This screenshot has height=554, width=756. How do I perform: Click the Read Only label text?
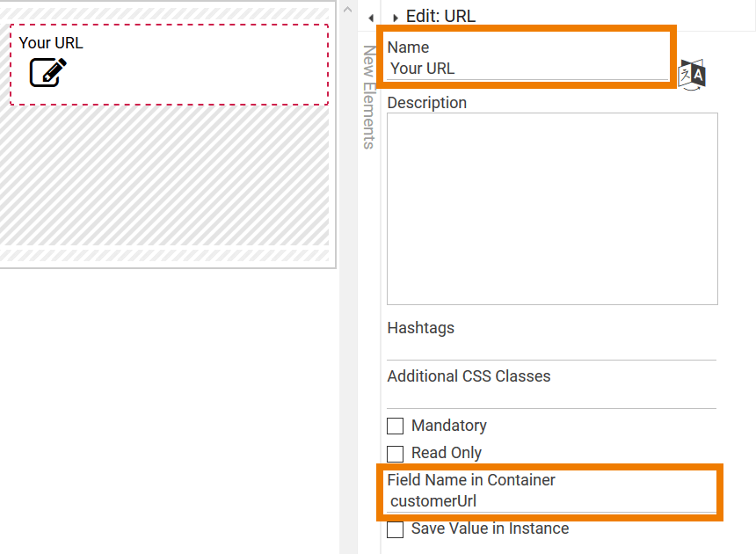coord(447,453)
